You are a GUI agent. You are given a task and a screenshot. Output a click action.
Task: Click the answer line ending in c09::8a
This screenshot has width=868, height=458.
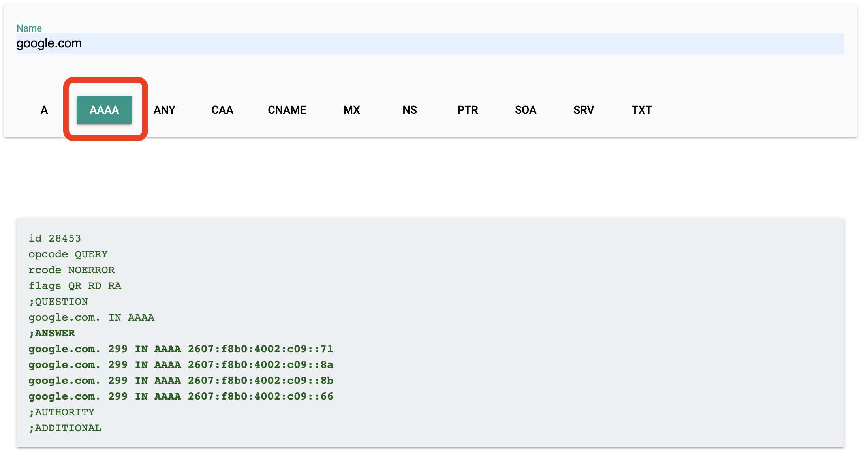(x=181, y=365)
